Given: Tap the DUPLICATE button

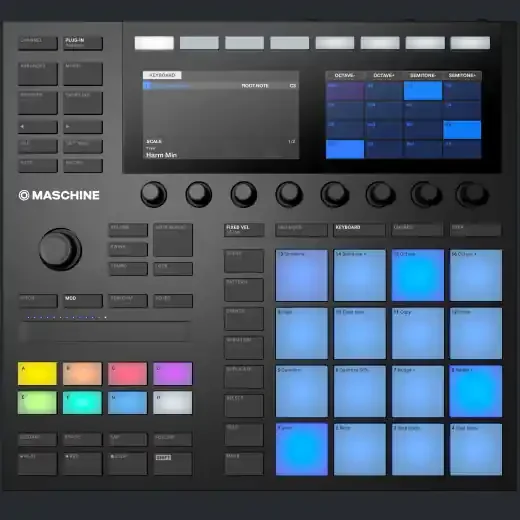Looking at the screenshot, I should point(244,377).
